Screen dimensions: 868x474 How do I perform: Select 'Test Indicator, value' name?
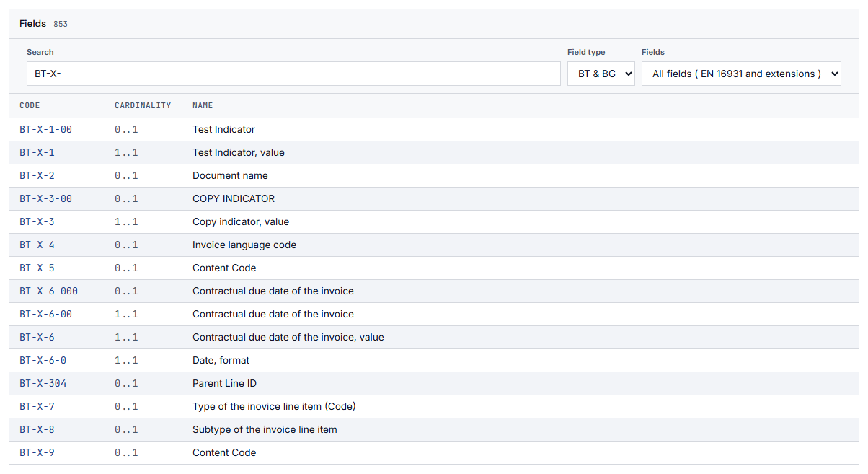click(x=239, y=153)
